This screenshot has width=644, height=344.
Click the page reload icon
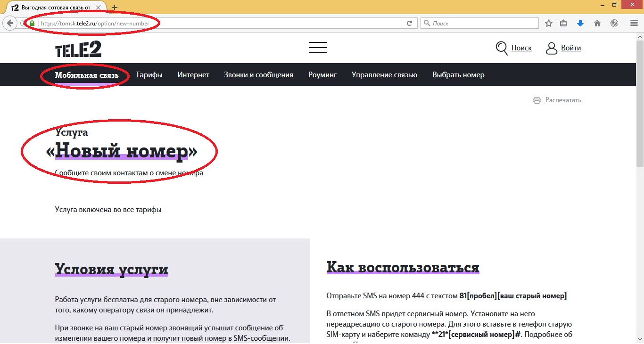[410, 23]
